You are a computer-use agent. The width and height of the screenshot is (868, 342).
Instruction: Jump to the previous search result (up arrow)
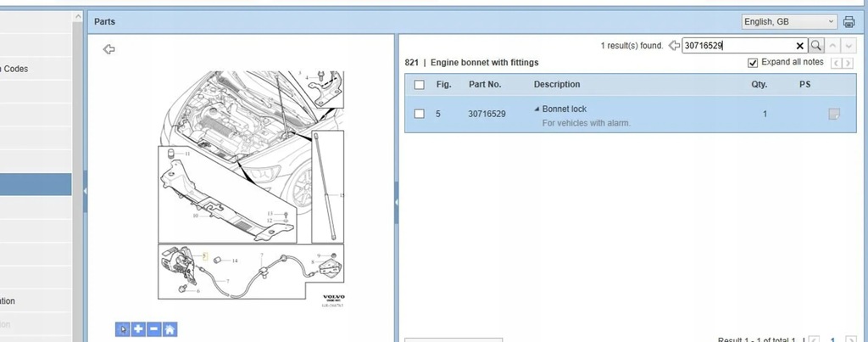click(x=832, y=46)
